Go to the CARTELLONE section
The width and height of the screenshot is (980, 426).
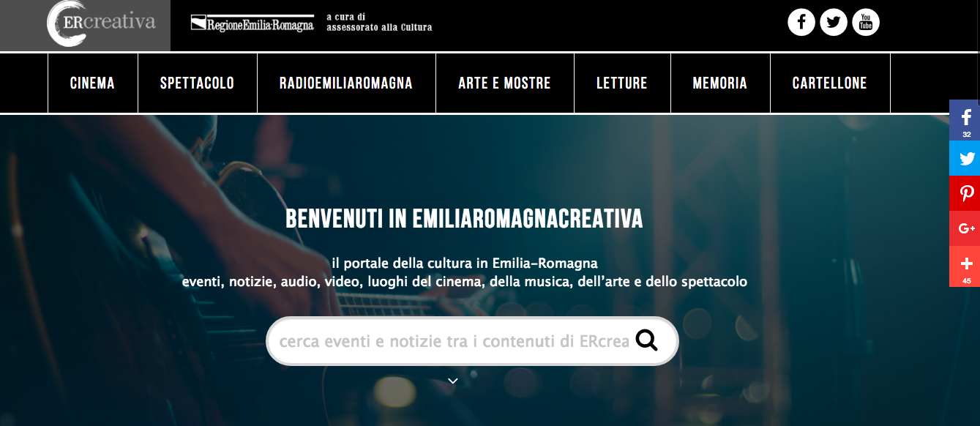[830, 83]
